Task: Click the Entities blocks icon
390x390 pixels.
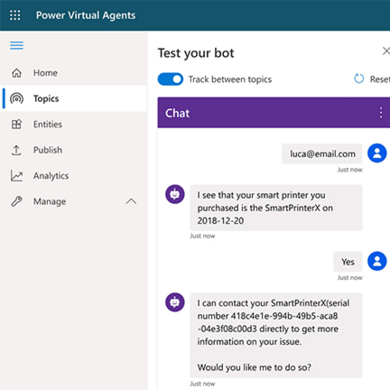Action: [x=16, y=124]
